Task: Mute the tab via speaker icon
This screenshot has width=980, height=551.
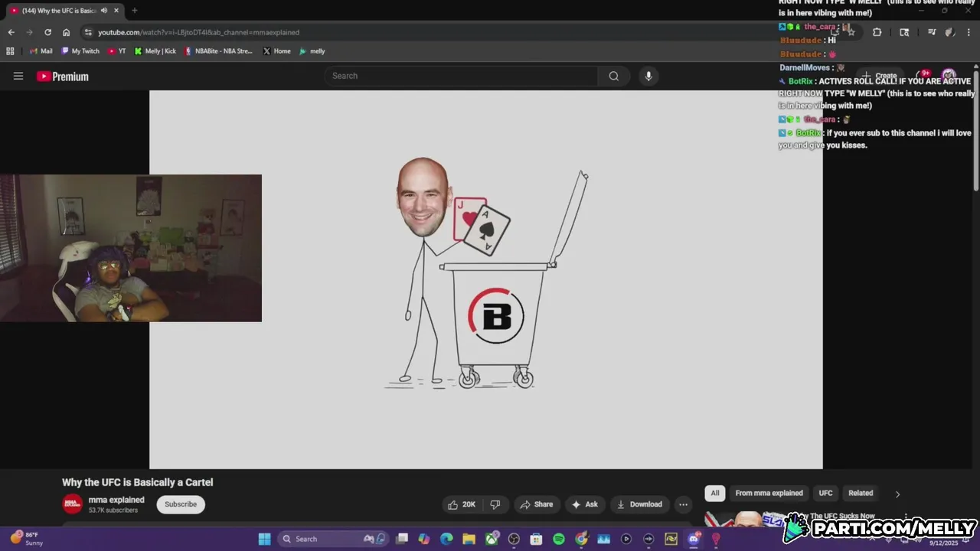Action: click(x=104, y=11)
